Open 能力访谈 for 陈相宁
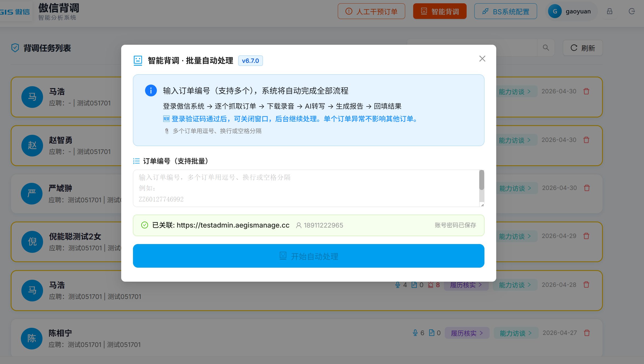Screen dimensions: 644x364 pos(516,333)
